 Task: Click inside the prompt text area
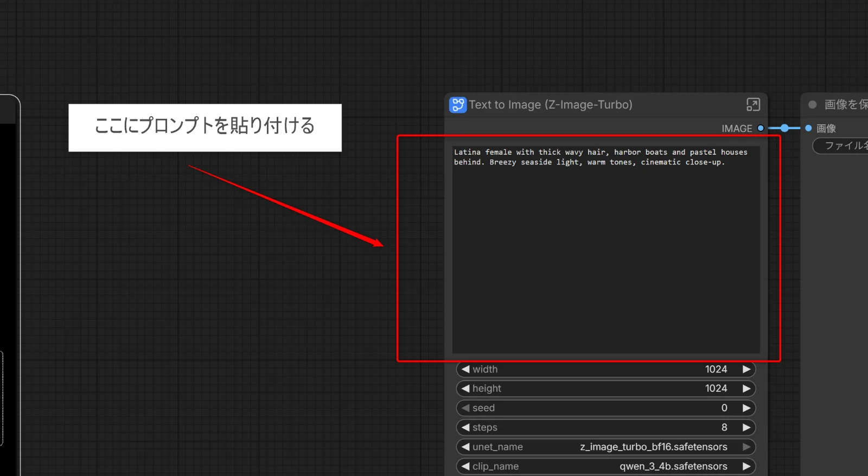606,250
